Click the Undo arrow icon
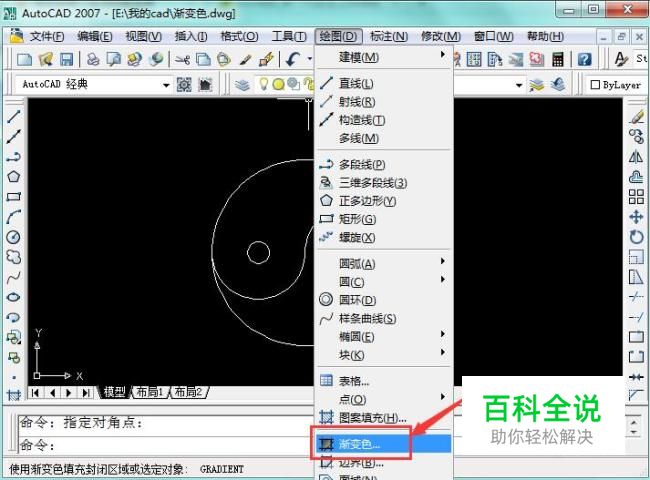The image size is (650, 480). point(293,60)
